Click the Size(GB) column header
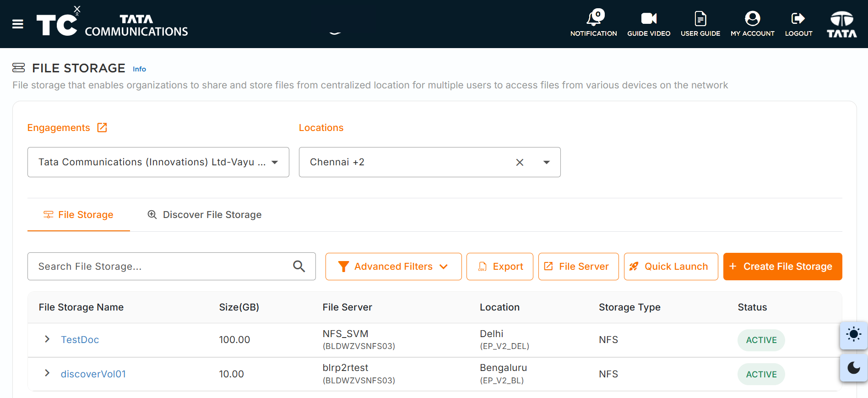 (x=239, y=307)
